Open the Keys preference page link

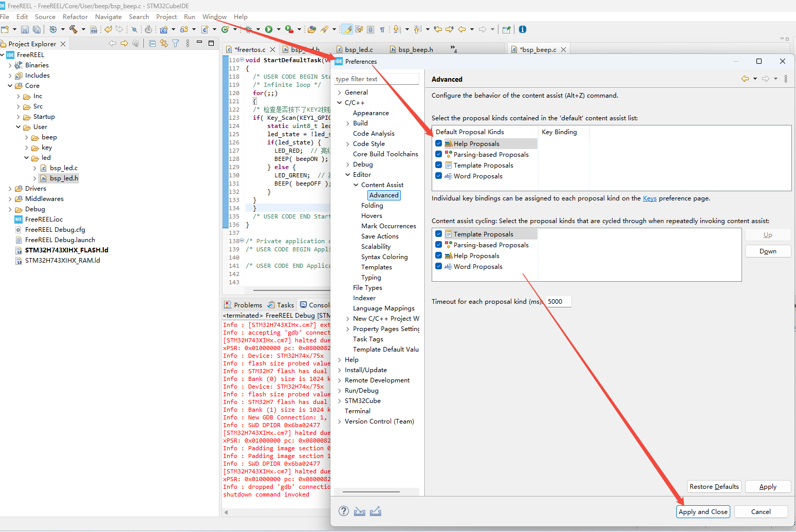(650, 198)
